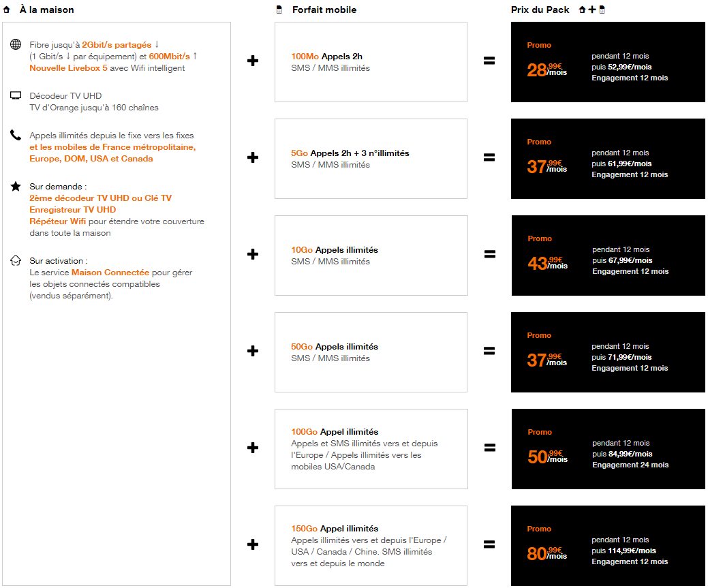Click the connected home icon beside "Sur activation"
Screen dimensions: 708x588
(16, 260)
